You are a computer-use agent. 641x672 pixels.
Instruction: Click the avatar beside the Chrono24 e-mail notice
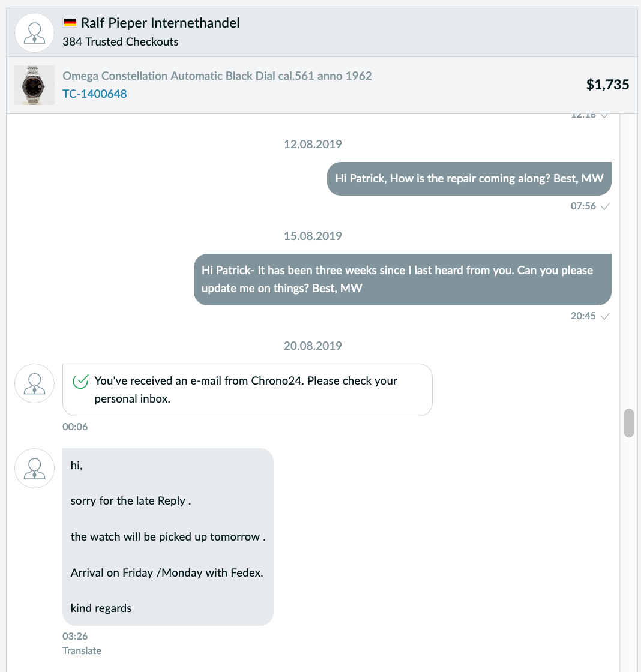tap(34, 383)
